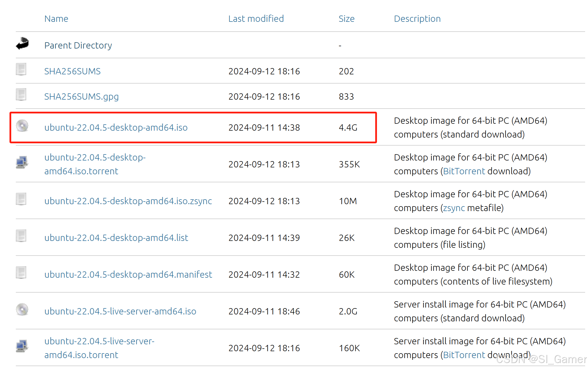Click the Parent Directory back-arrow icon
The image size is (588, 369).
click(22, 44)
